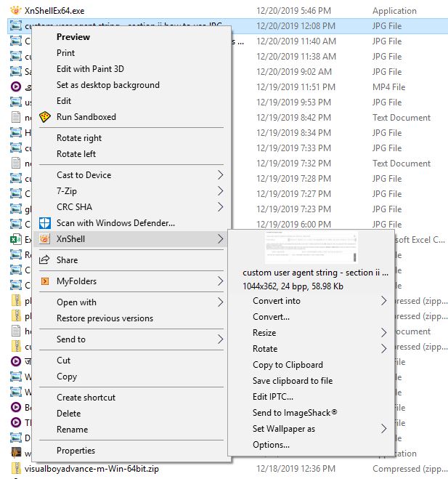Click the Sandboxie icon beside Run Sandboxed

44,117
